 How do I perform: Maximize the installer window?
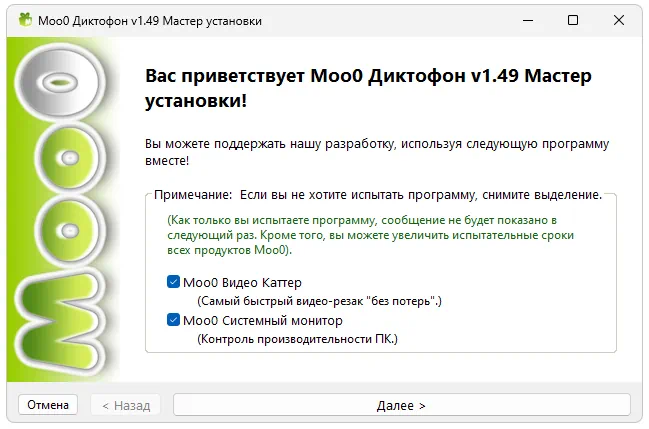pyautogui.click(x=573, y=20)
